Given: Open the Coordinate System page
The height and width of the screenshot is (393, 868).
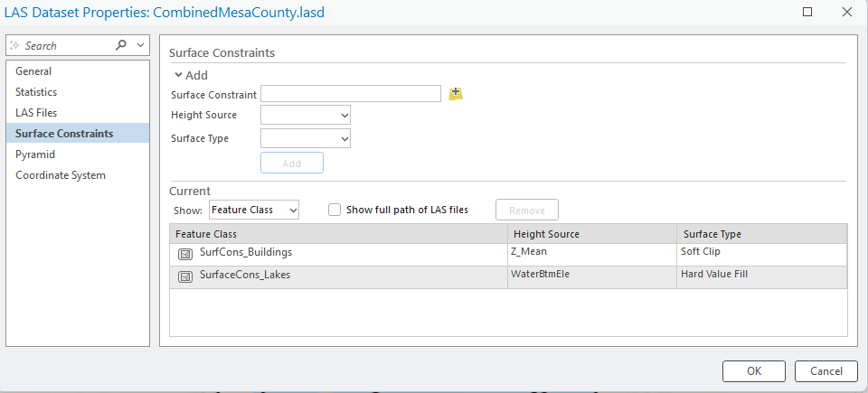Looking at the screenshot, I should pos(61,175).
